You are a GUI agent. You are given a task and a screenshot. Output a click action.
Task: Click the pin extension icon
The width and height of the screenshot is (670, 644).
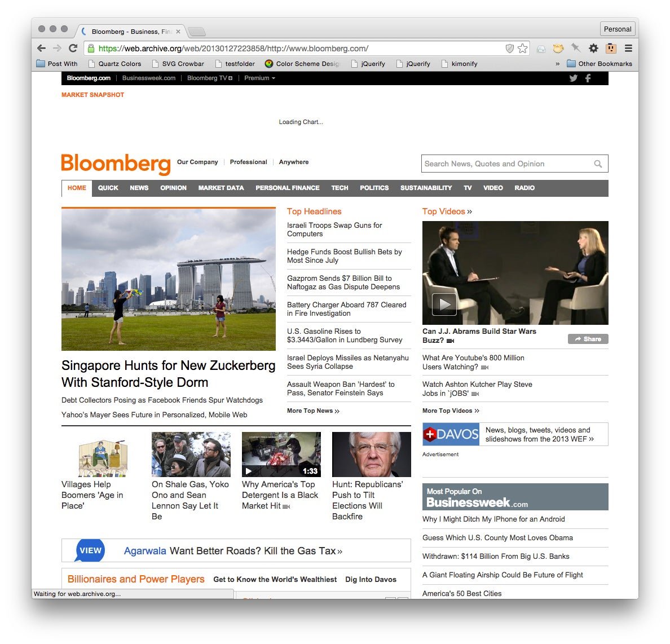click(x=576, y=48)
